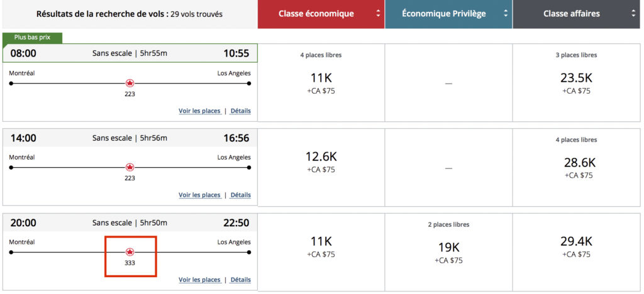644x294 pixels.
Task: Sort by Classe affaires arrows
Action: [x=633, y=14]
